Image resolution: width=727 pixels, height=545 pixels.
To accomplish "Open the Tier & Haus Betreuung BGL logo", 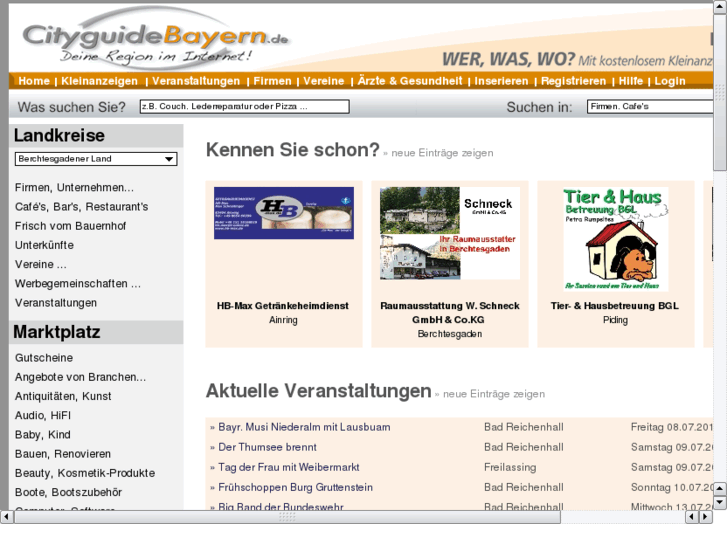I will pyautogui.click(x=616, y=239).
